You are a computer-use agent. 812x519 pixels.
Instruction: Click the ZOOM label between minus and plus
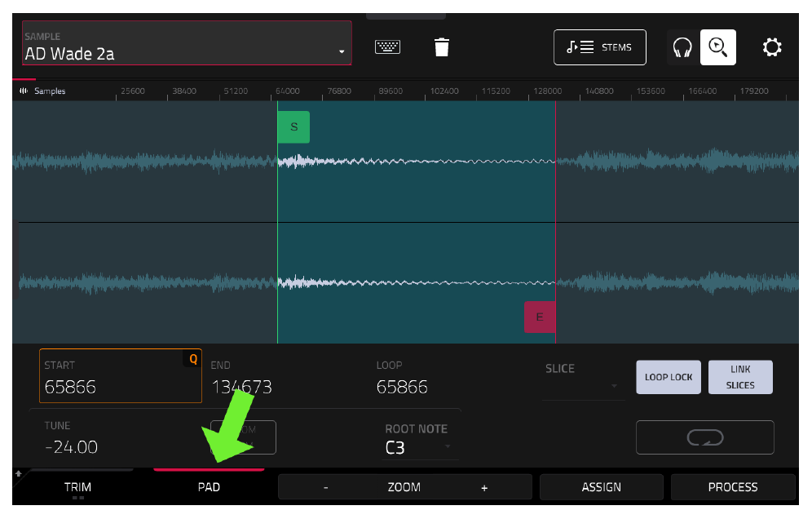pyautogui.click(x=404, y=487)
